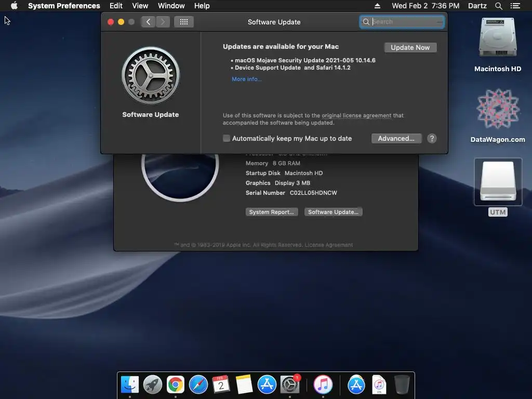Click the date and time in menu bar
532x399 pixels.
(425, 6)
